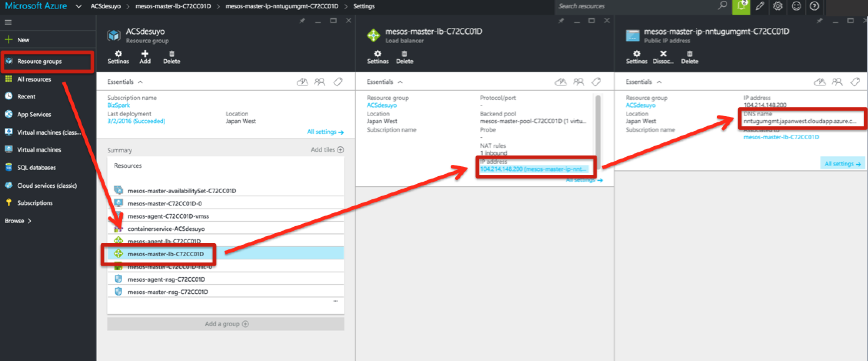The image size is (868, 361).
Task: Click the pencil edit dashboard icon
Action: tap(760, 6)
